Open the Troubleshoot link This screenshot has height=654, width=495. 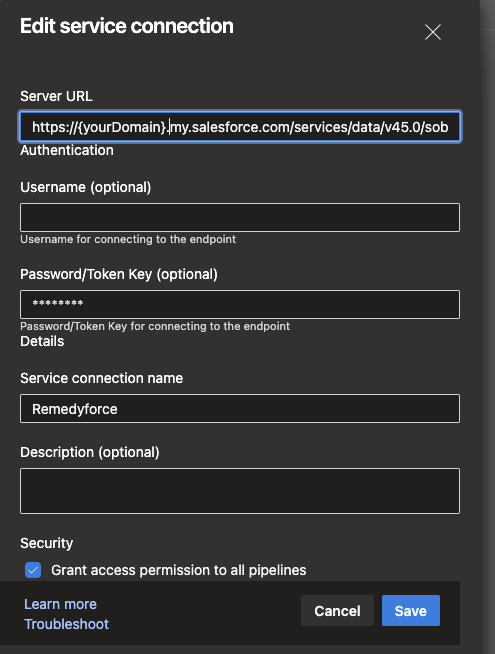pyautogui.click(x=66, y=624)
